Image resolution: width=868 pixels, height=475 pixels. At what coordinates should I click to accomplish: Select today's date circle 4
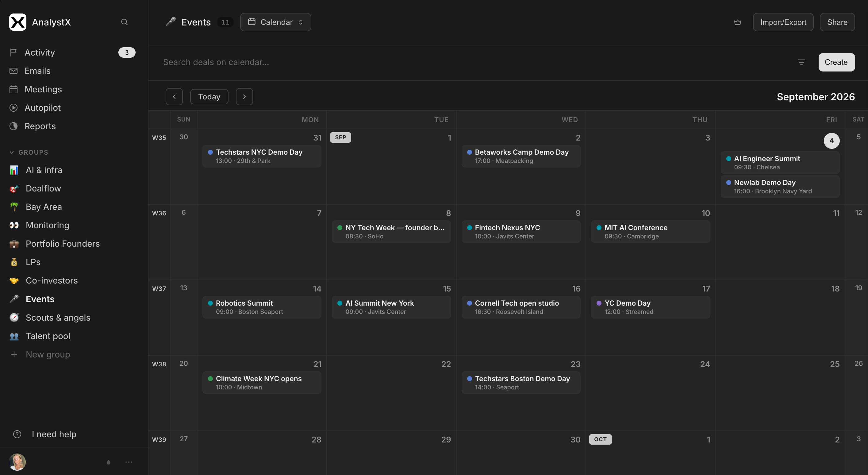point(832,141)
